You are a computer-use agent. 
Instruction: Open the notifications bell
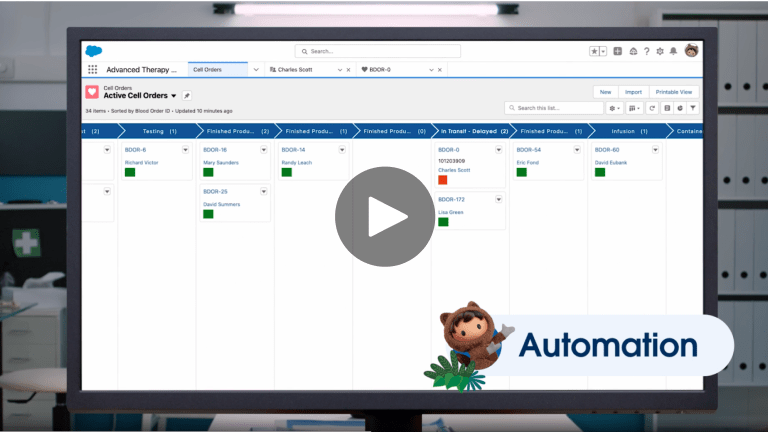pyautogui.click(x=673, y=51)
